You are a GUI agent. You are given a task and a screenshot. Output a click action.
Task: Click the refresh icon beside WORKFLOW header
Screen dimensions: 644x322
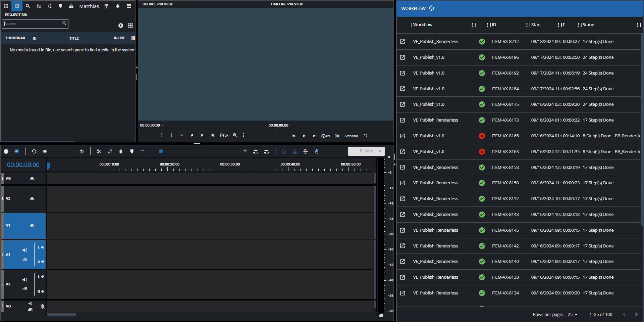[x=432, y=8]
